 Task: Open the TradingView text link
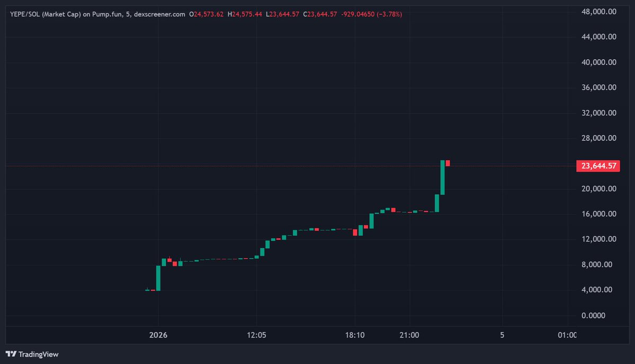pyautogui.click(x=39, y=354)
